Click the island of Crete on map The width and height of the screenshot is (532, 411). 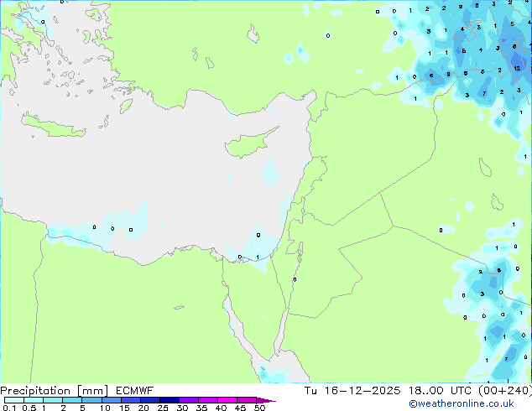coord(53,126)
